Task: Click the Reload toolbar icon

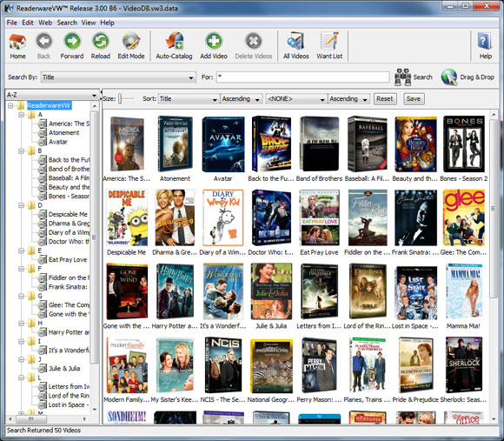Action: click(x=101, y=42)
